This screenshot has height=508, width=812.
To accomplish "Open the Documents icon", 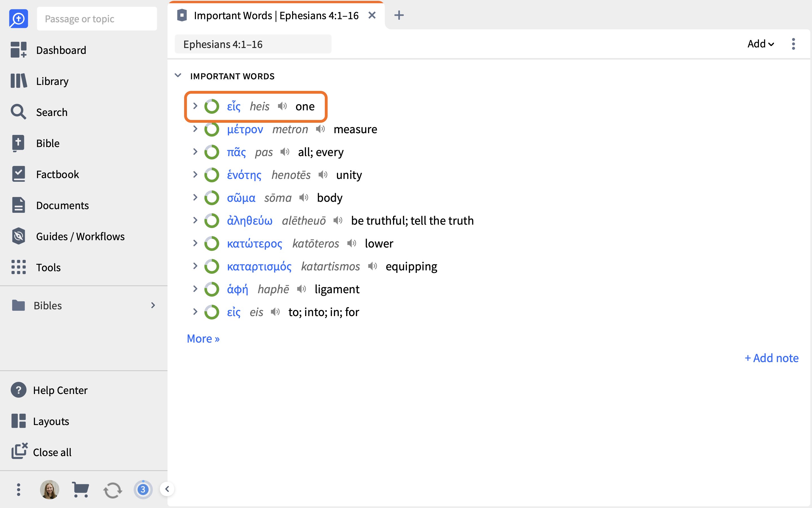I will coord(18,205).
